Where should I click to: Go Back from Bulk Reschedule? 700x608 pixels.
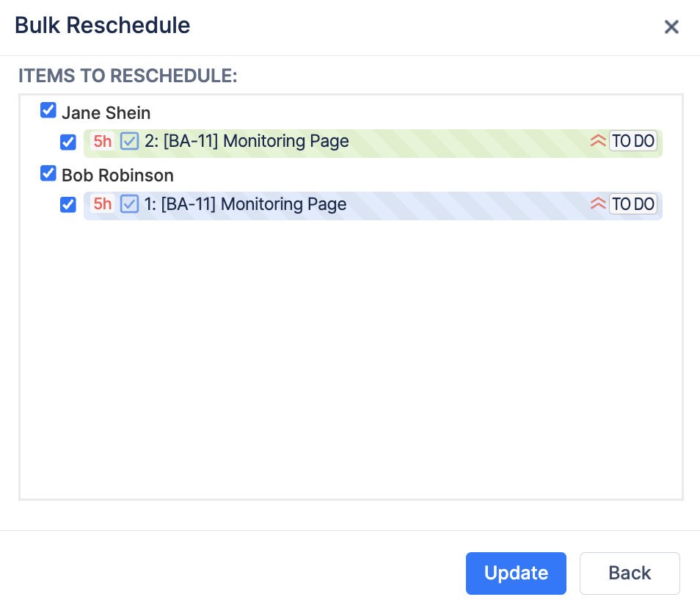[630, 573]
